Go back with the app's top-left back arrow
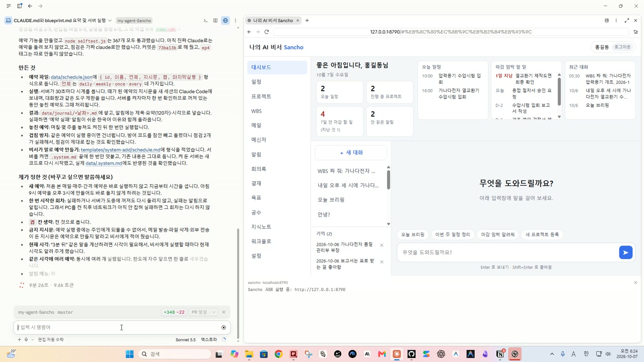 pos(30,6)
